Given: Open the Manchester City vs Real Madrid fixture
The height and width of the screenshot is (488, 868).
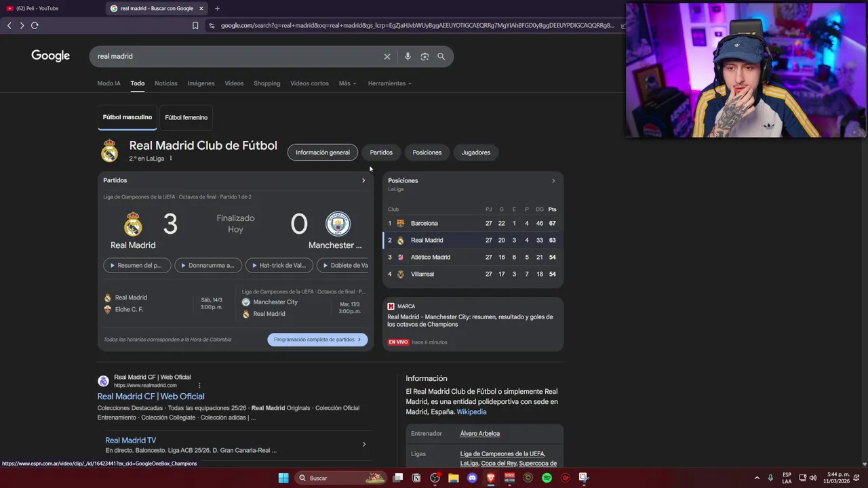Looking at the screenshot, I should tap(304, 303).
